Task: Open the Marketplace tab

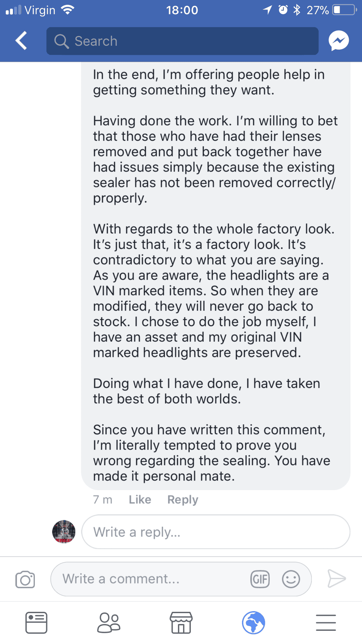Action: (181, 623)
